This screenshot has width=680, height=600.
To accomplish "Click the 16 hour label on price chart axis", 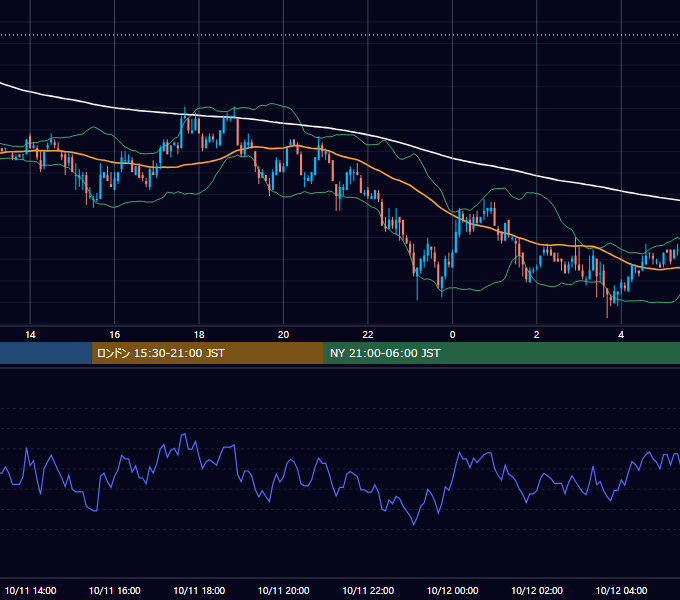I will [x=114, y=335].
